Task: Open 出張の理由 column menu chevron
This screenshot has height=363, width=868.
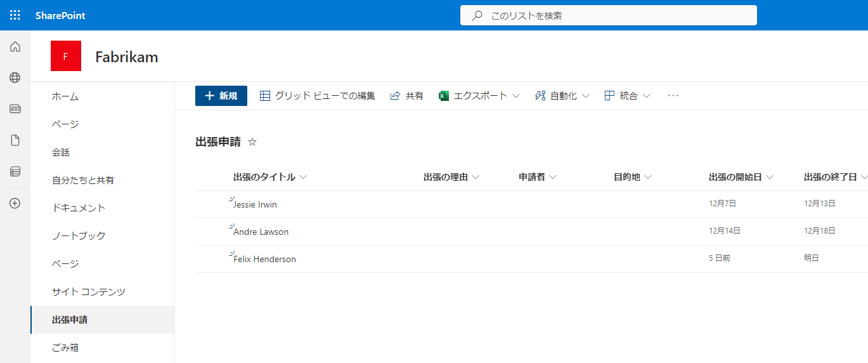Action: coord(476,177)
